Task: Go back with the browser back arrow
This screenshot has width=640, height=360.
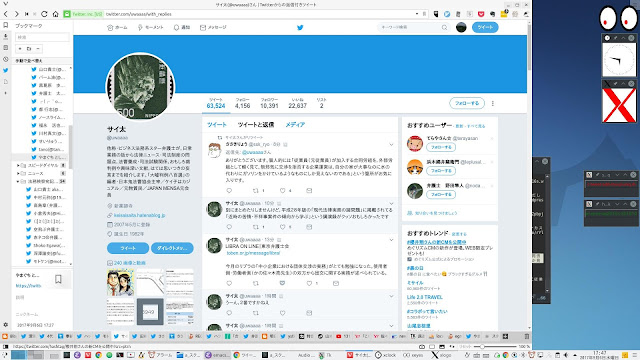Action: click(x=6, y=14)
